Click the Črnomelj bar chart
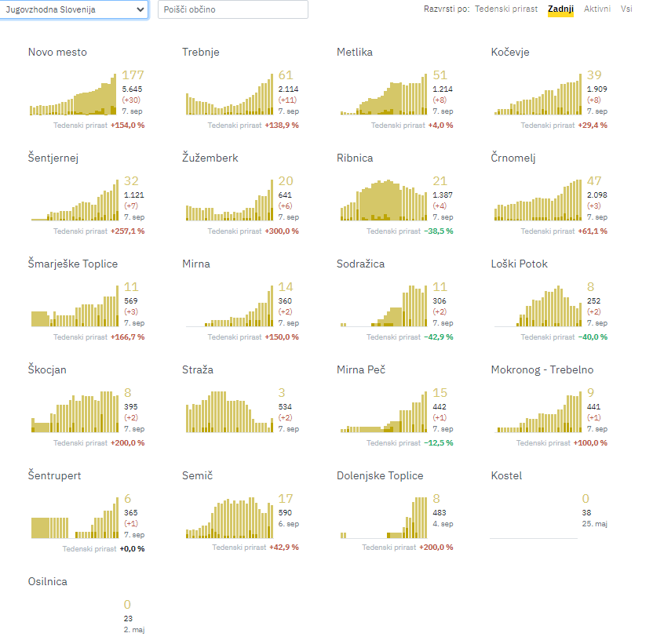 point(538,200)
